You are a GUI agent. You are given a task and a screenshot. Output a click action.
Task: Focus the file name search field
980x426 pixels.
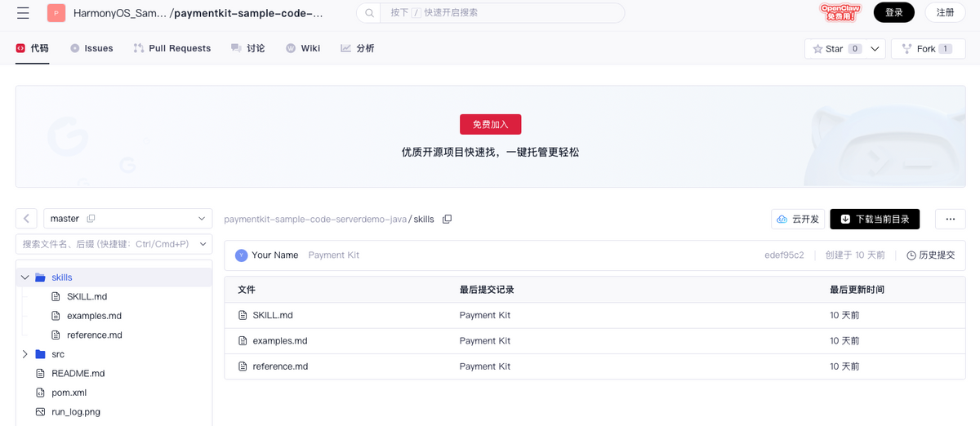point(114,244)
